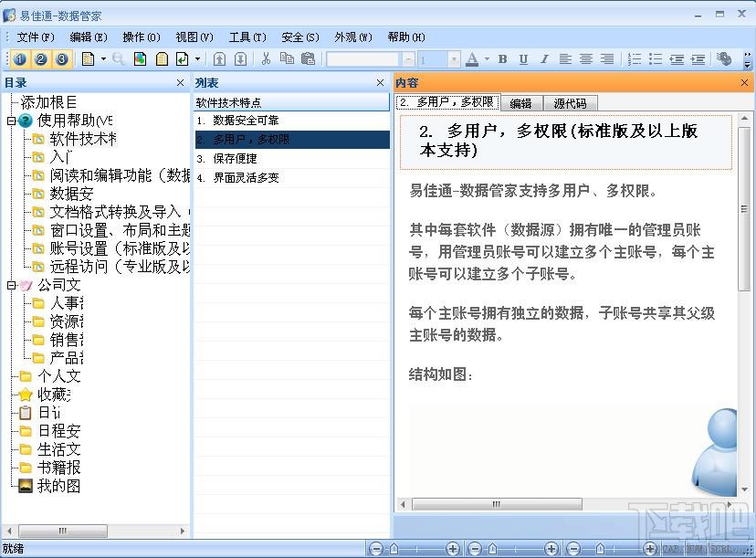Switch to the 编辑 tab in content panel
The width and height of the screenshot is (756, 558).
(x=521, y=103)
